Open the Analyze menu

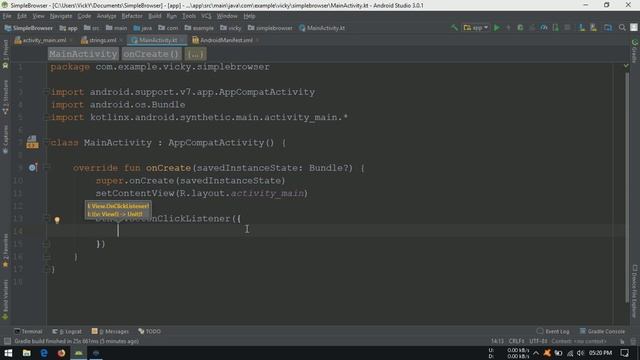(x=107, y=16)
